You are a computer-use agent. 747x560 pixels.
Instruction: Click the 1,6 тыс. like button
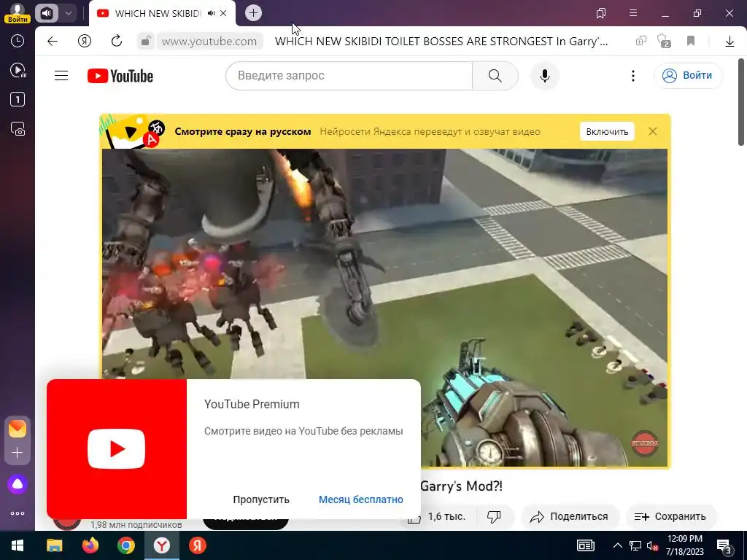tap(437, 516)
